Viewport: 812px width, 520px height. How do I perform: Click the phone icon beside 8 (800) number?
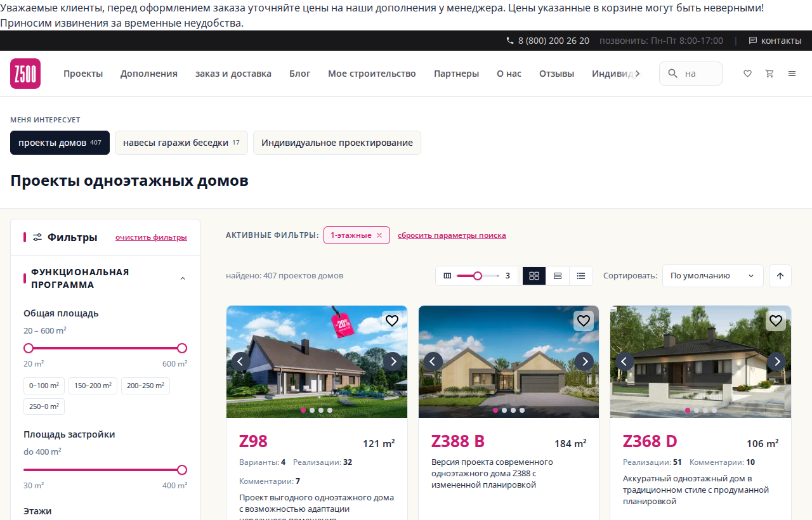[510, 41]
